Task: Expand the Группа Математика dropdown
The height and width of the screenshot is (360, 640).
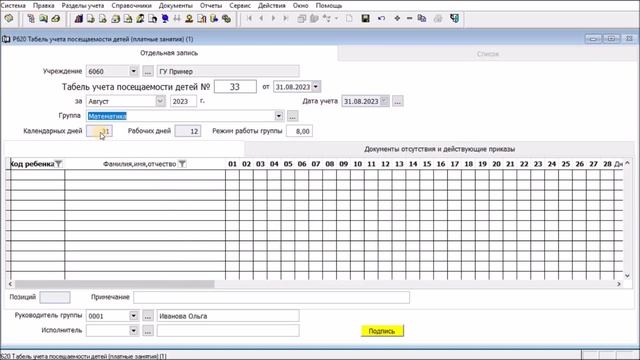Action: click(x=278, y=116)
